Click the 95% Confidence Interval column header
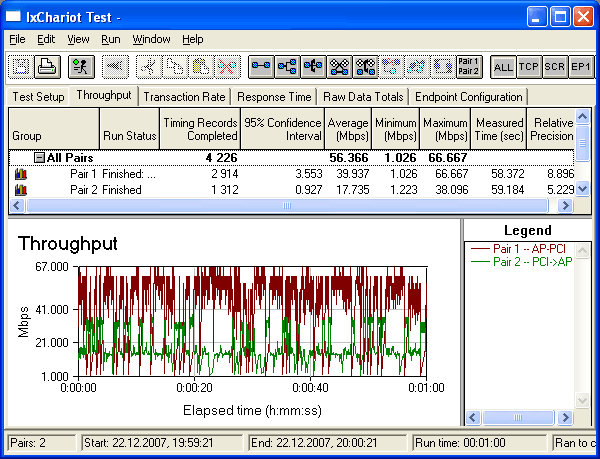 282,129
